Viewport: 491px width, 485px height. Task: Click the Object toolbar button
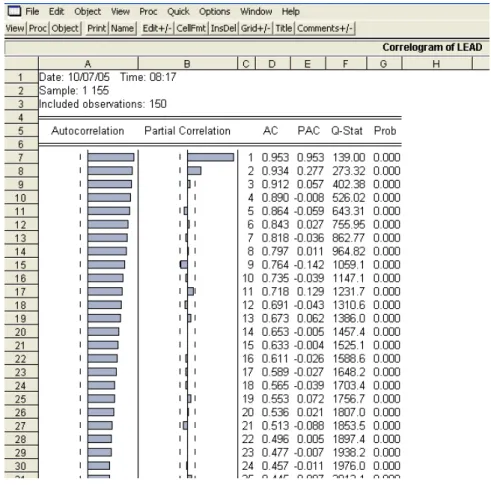pyautogui.click(x=65, y=28)
